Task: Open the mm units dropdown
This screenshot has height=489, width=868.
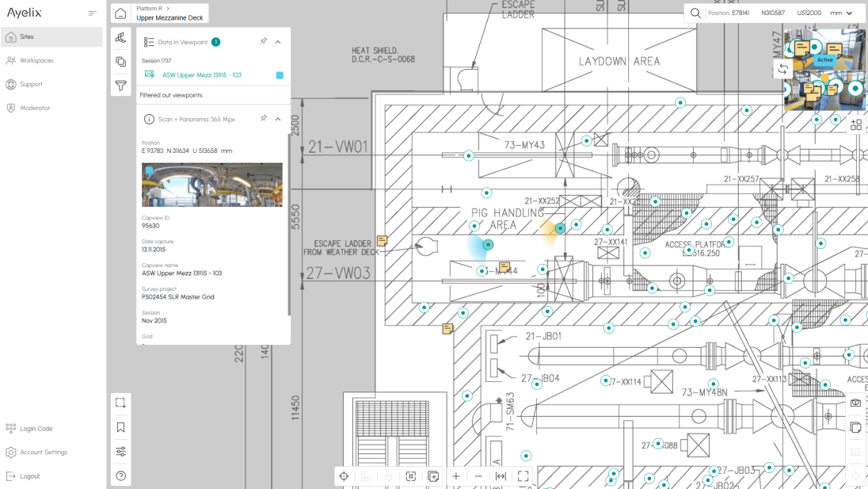Action: click(841, 13)
